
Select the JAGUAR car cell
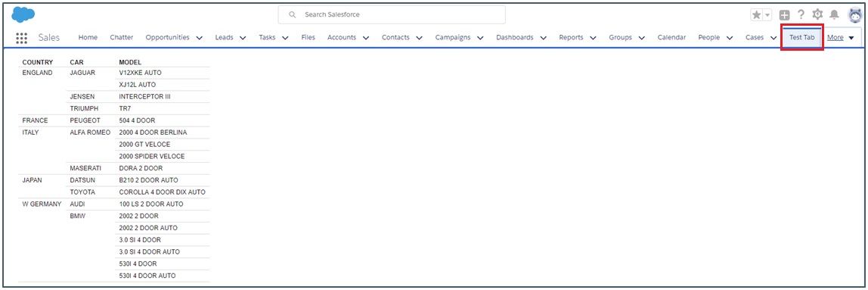pos(83,73)
